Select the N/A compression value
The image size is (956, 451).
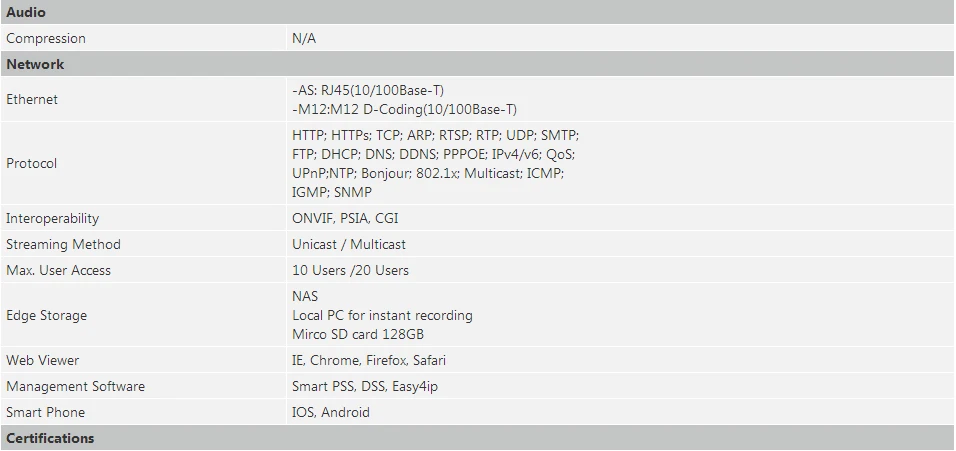[304, 38]
